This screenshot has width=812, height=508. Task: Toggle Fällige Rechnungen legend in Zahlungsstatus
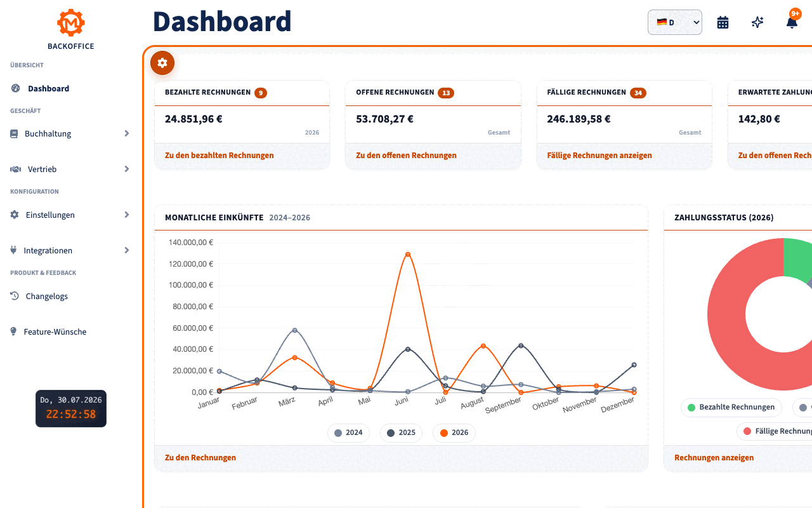point(775,431)
